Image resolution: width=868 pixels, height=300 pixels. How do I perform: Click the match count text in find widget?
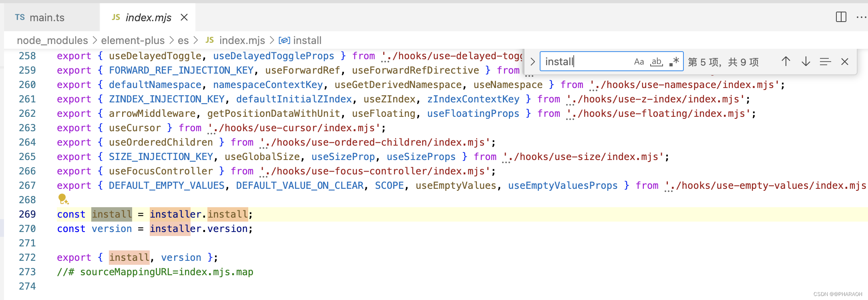[723, 62]
